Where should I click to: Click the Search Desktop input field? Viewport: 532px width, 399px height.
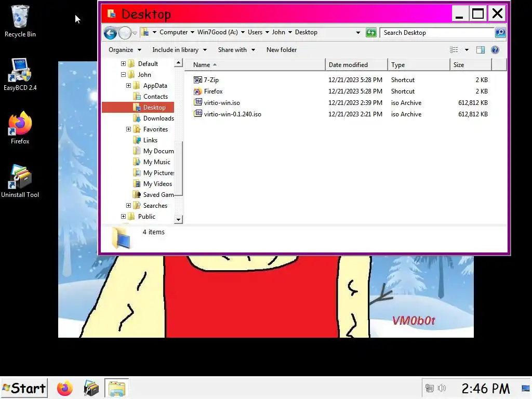point(437,33)
